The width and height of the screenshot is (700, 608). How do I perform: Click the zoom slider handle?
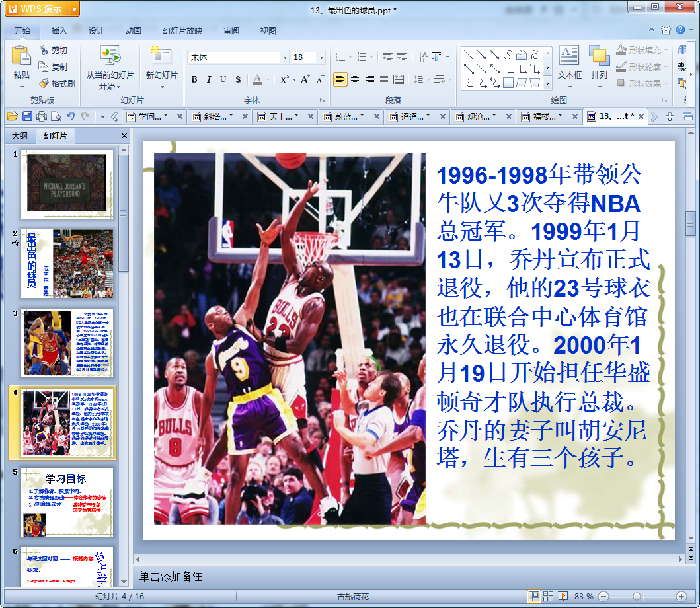pos(637,596)
